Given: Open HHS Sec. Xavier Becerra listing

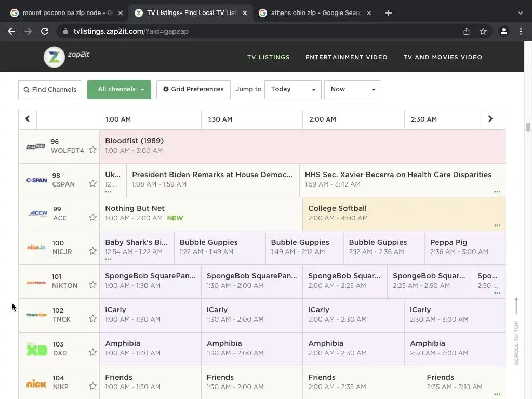Looking at the screenshot, I should click(x=403, y=180).
